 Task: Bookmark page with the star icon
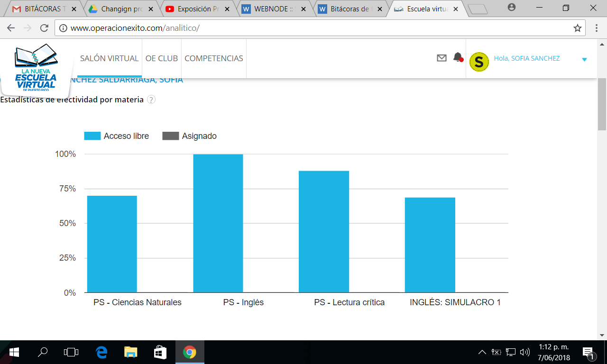point(577,28)
